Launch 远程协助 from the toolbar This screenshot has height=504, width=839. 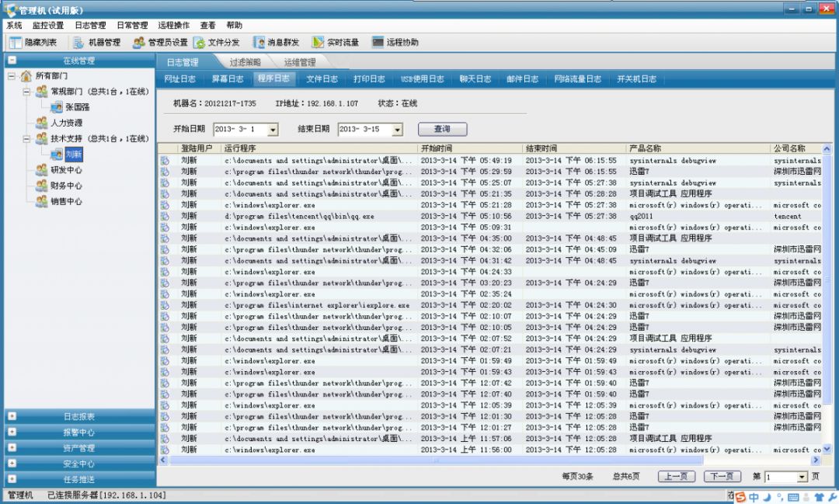[378, 42]
